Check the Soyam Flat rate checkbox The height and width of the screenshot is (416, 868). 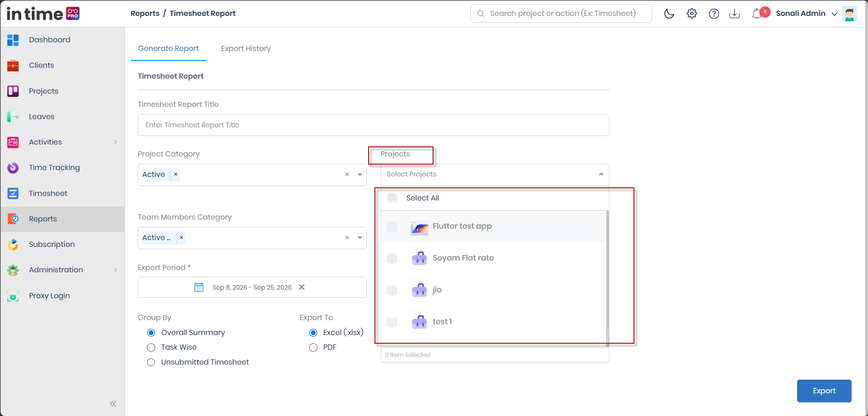pyautogui.click(x=392, y=258)
